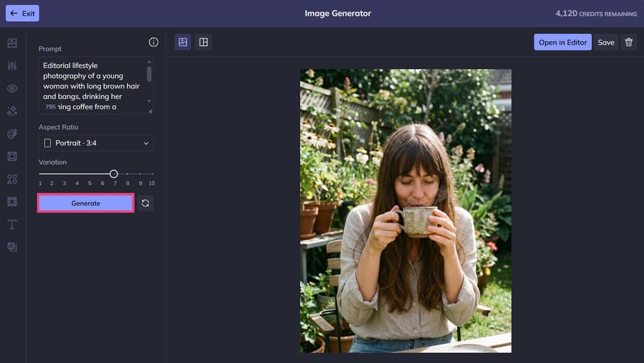Click the Generate button

(86, 203)
